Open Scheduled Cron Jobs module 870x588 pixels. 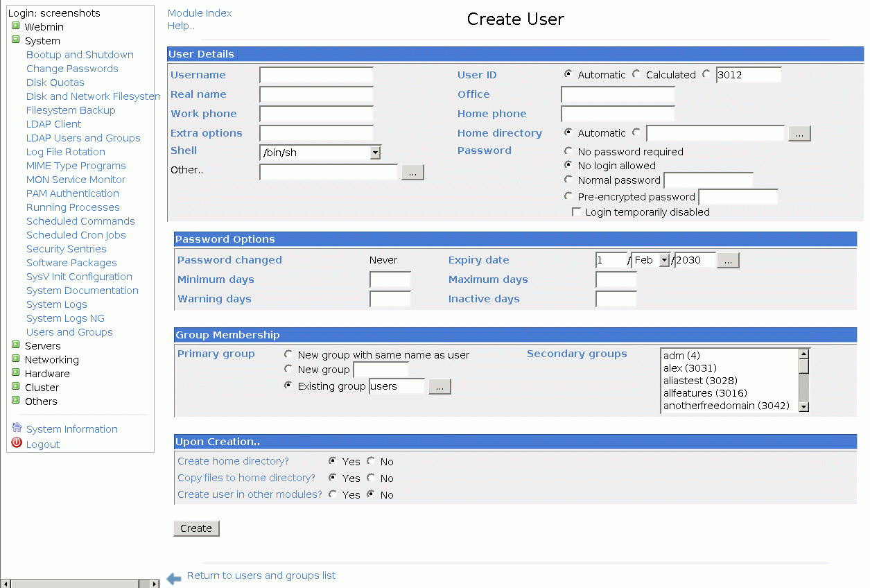click(76, 235)
